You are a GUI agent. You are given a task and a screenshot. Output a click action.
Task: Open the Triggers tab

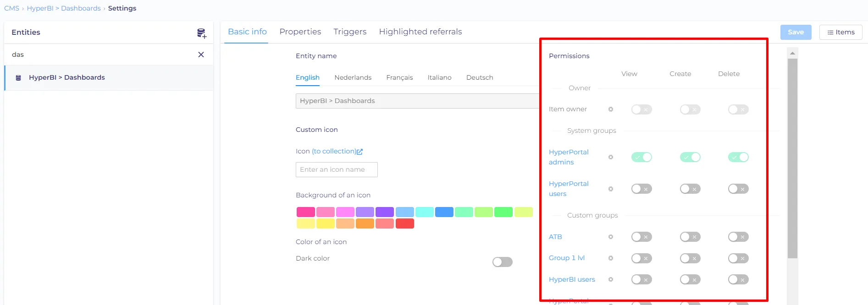[x=350, y=32]
